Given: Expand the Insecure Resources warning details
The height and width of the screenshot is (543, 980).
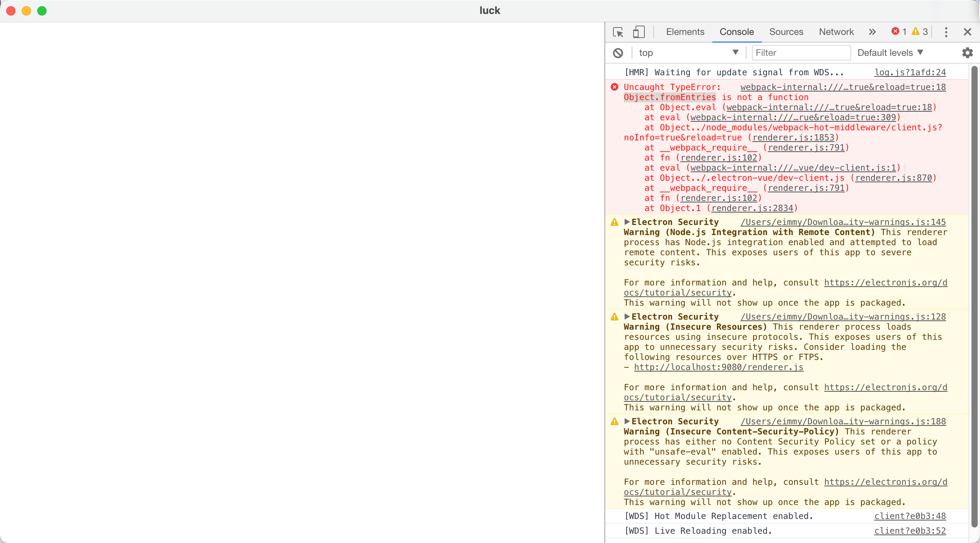Looking at the screenshot, I should [627, 316].
